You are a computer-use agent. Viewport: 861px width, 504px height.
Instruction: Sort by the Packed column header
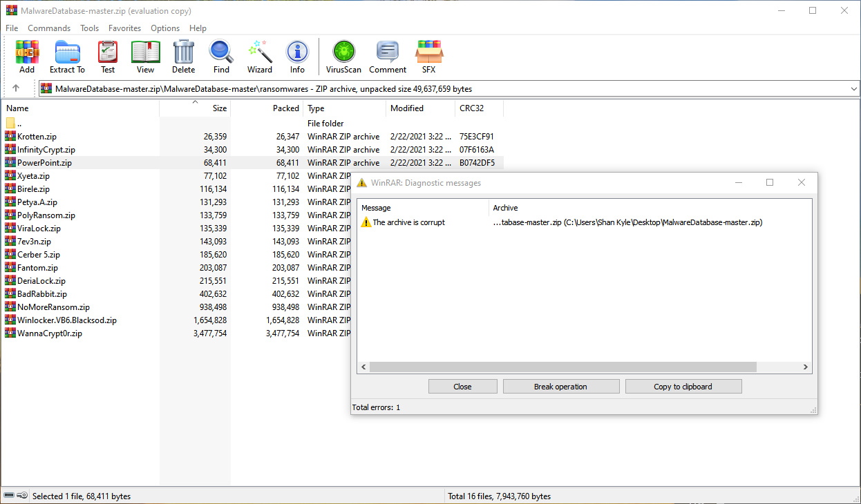pyautogui.click(x=267, y=108)
